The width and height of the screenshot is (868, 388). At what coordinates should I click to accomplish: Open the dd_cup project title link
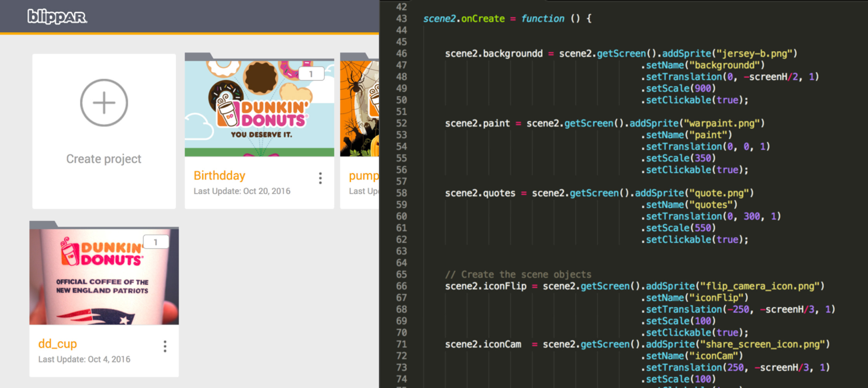(x=57, y=344)
